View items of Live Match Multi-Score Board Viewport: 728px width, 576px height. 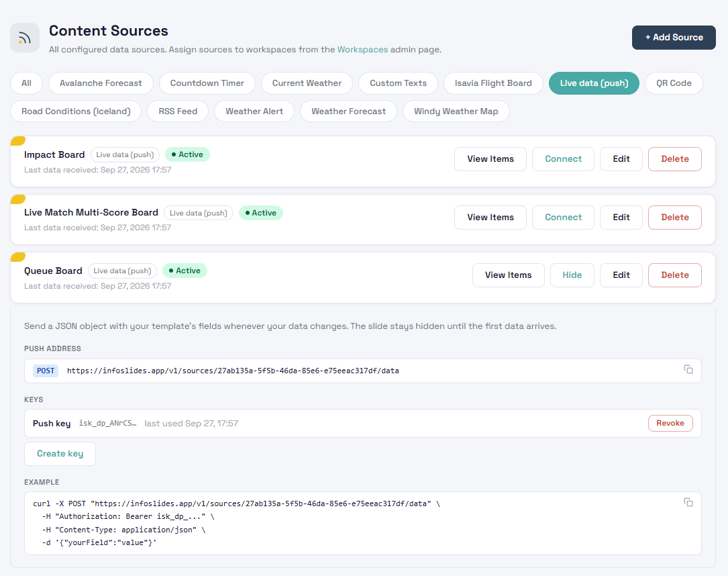pyautogui.click(x=490, y=218)
